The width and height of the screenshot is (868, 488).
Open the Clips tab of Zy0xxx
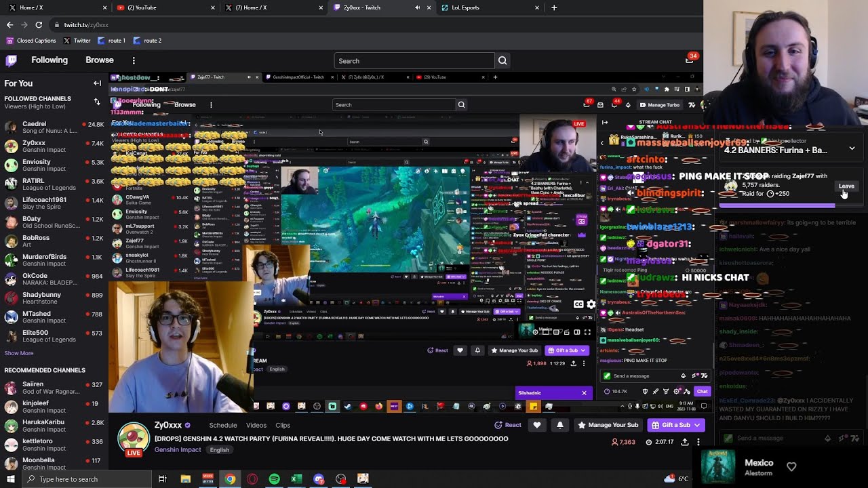point(283,425)
